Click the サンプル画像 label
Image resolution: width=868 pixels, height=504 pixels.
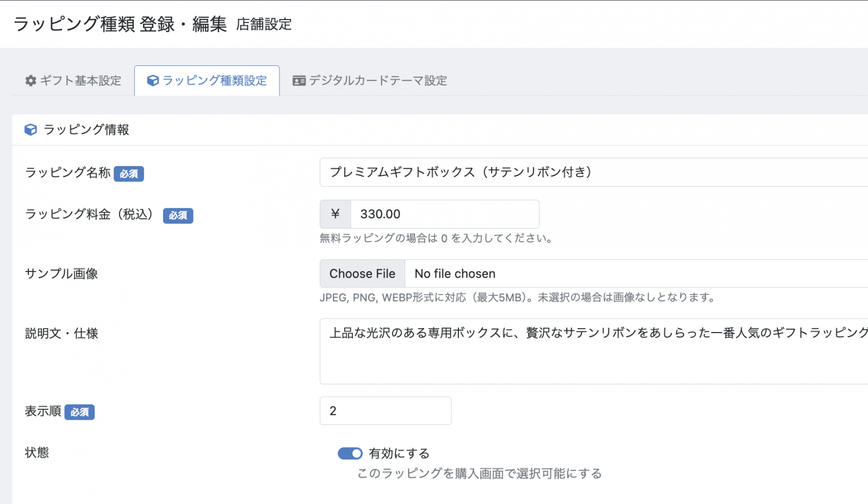point(61,274)
